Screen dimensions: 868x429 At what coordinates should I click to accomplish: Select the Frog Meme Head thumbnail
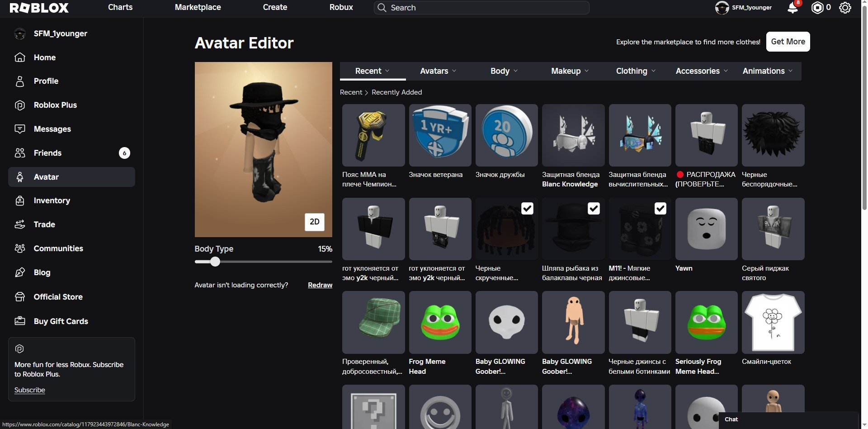click(x=440, y=322)
